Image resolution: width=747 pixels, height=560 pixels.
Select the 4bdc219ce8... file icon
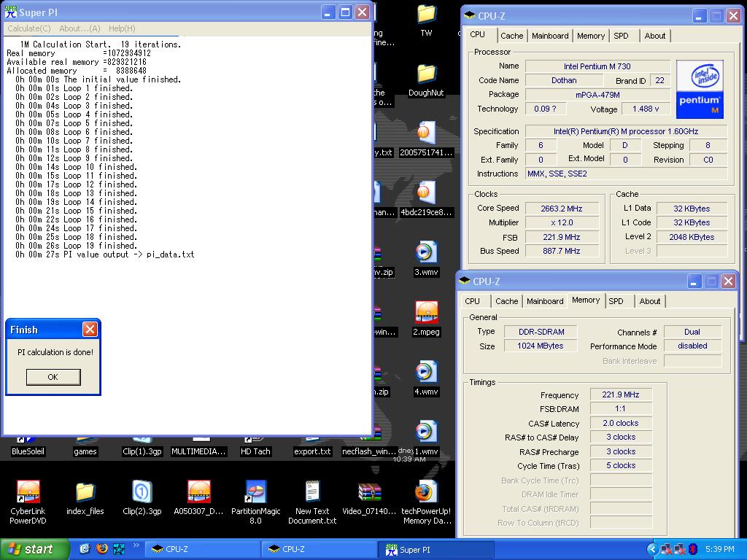(x=426, y=192)
